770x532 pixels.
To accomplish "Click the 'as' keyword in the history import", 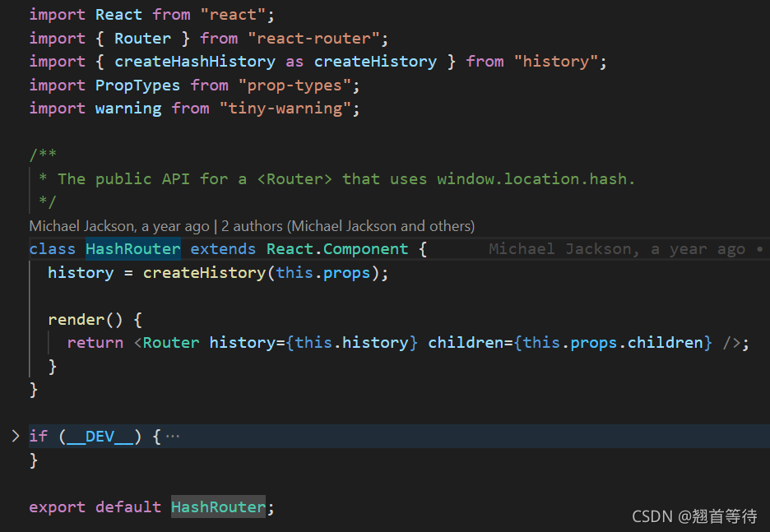I will coord(295,62).
